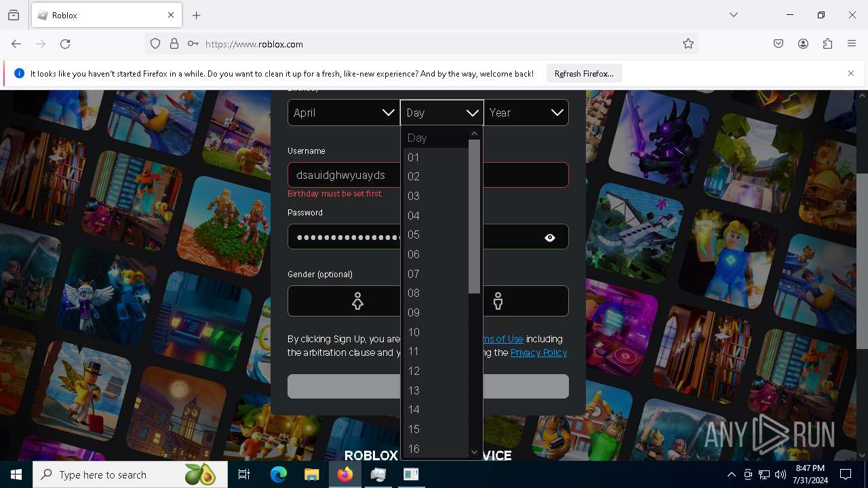Viewport: 868px width, 488px height.
Task: Choose day 05 in the dropdown
Action: tap(436, 235)
